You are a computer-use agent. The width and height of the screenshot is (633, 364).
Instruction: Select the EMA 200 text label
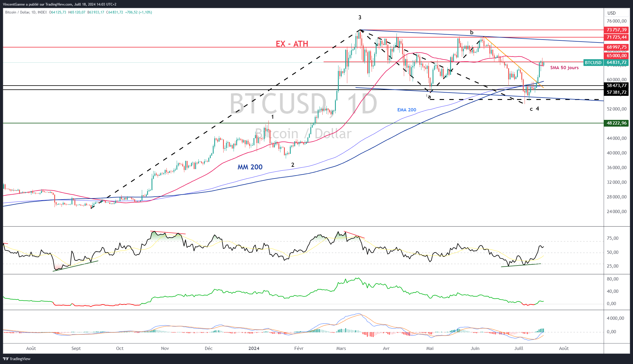pos(406,110)
